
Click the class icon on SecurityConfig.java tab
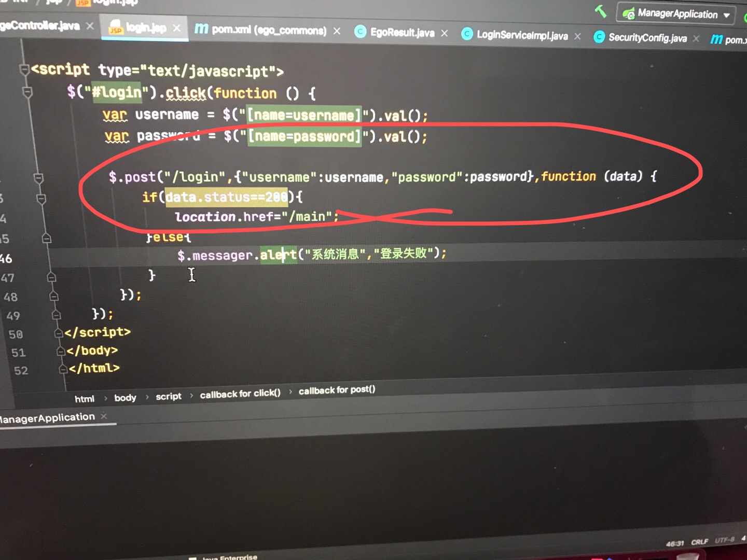pyautogui.click(x=599, y=37)
